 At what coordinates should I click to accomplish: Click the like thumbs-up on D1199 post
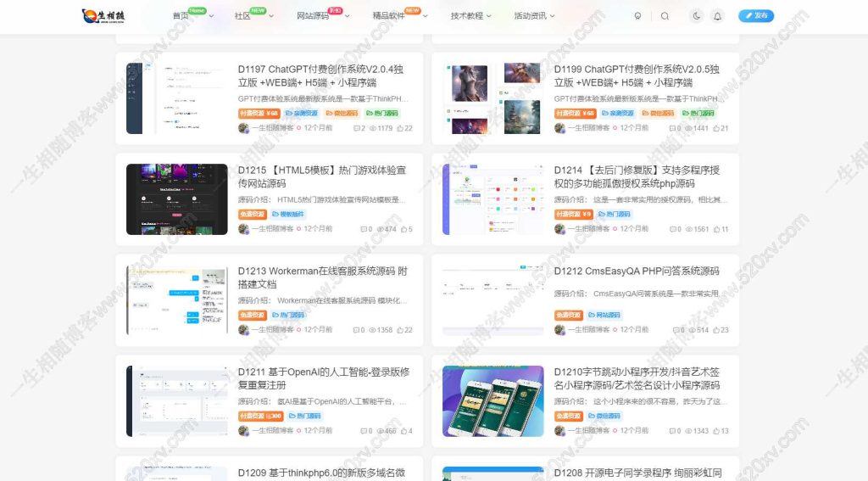pos(715,128)
